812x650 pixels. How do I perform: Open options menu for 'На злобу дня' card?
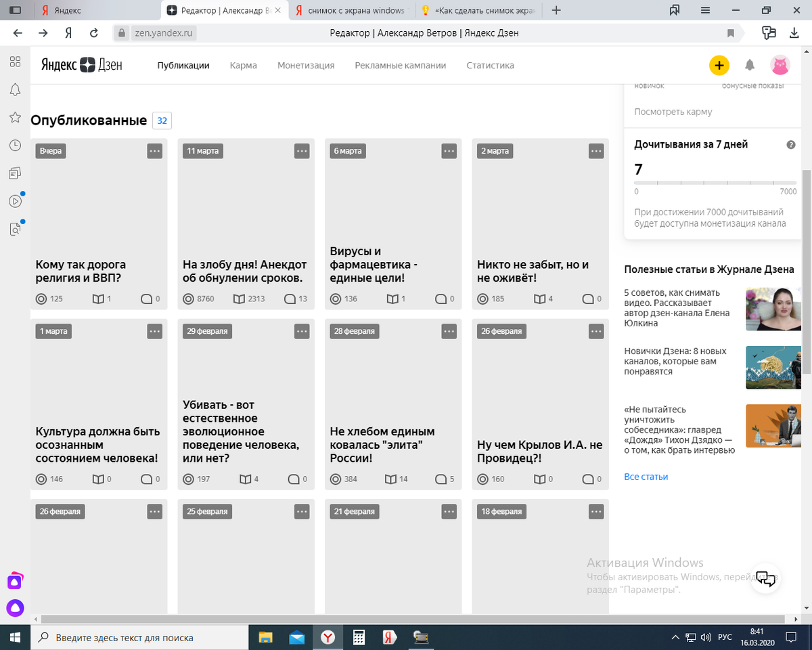click(x=302, y=151)
